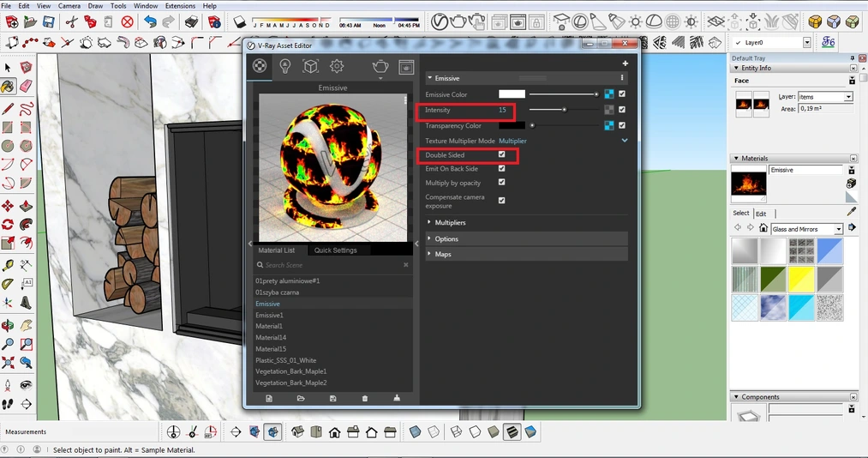Screen dimensions: 868x458
Task: Open the Camera menu
Action: tap(69, 5)
